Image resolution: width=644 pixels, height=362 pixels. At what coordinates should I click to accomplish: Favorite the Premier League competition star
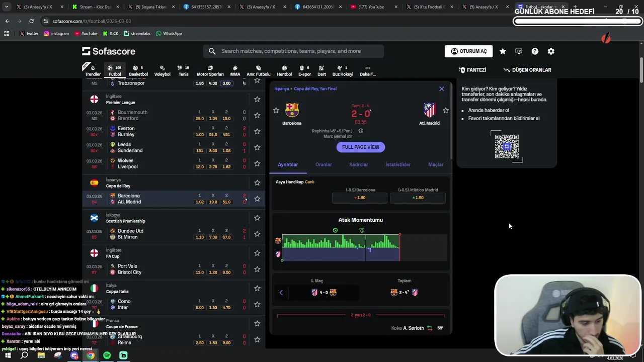[257, 100]
